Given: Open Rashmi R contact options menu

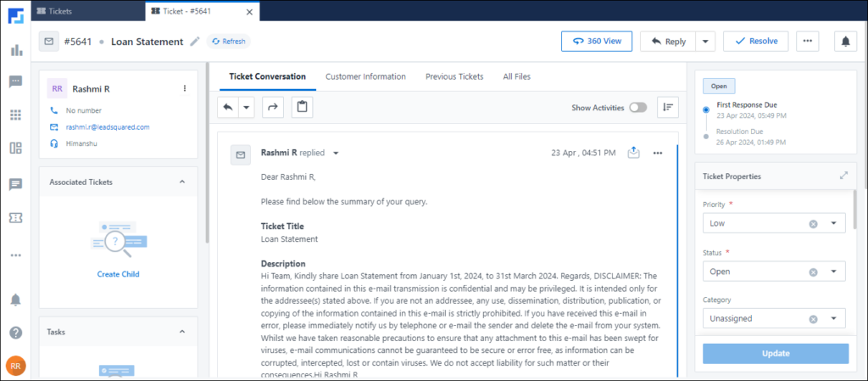Looking at the screenshot, I should [184, 88].
